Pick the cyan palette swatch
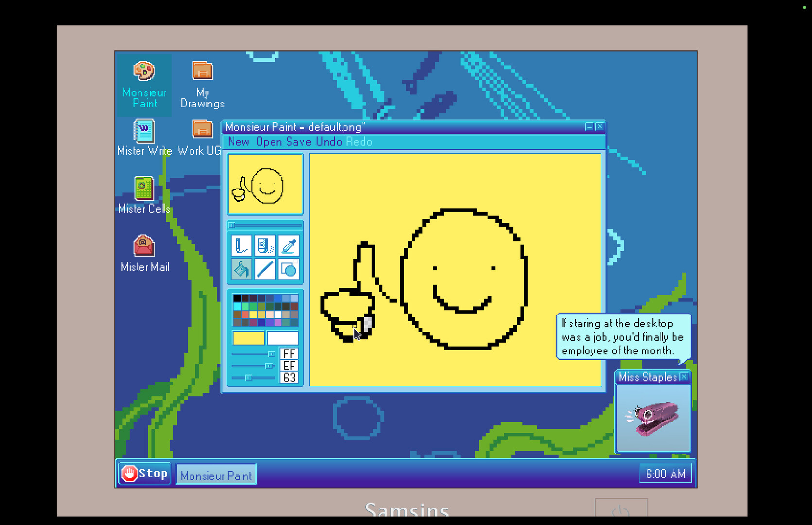This screenshot has width=812, height=525. click(x=237, y=306)
